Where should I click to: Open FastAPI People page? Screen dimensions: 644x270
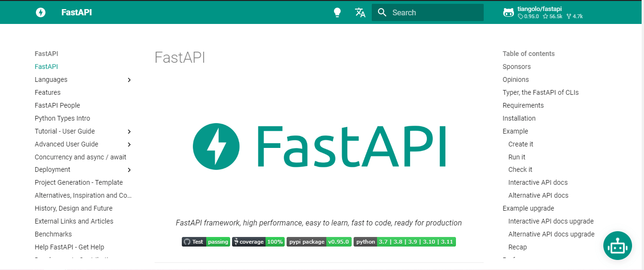(57, 105)
